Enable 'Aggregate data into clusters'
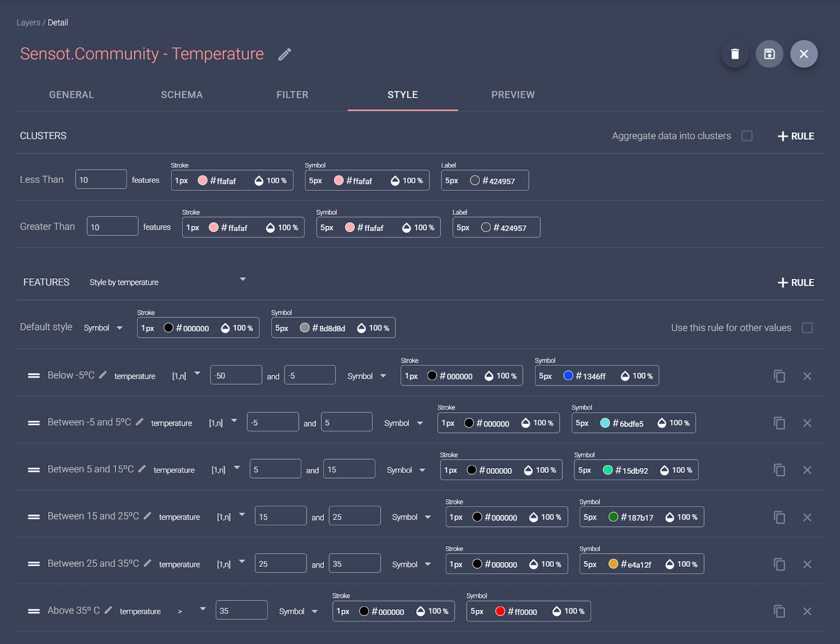Image resolution: width=840 pixels, height=644 pixels. 747,136
